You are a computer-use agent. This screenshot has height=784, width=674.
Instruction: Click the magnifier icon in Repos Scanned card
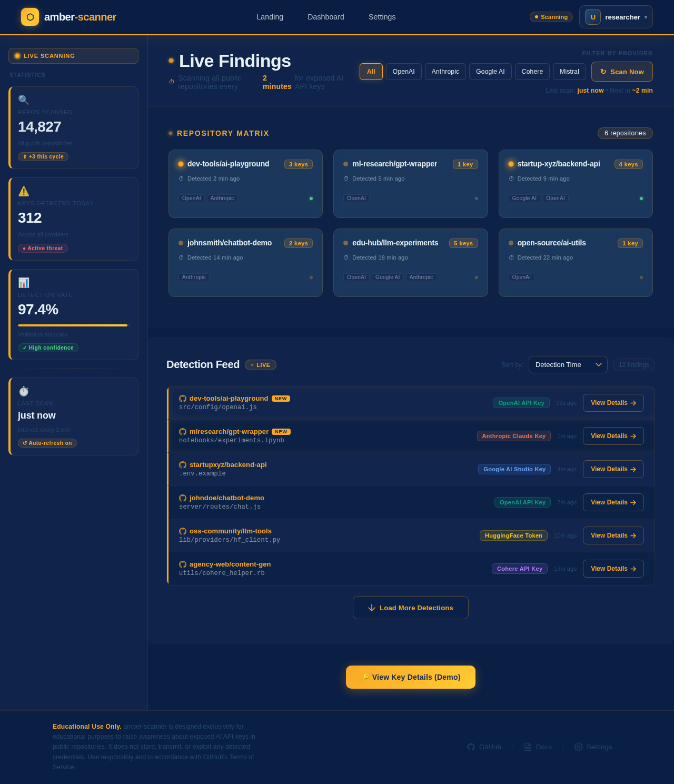click(x=24, y=100)
